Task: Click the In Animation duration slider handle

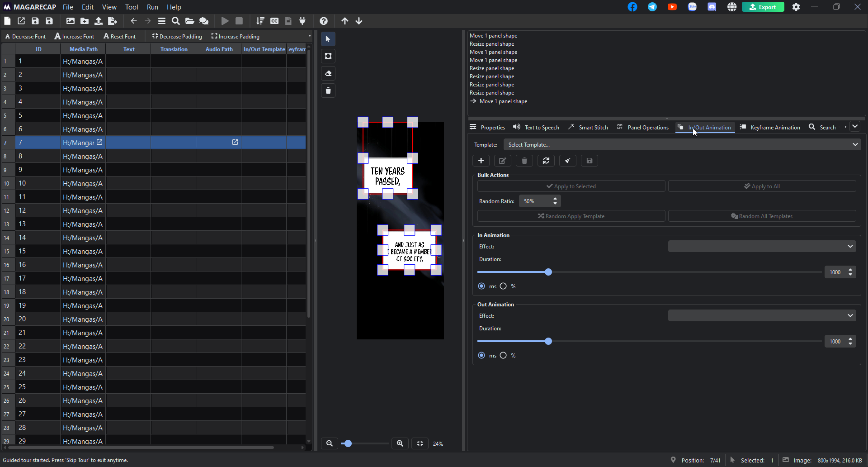Action: [548, 272]
